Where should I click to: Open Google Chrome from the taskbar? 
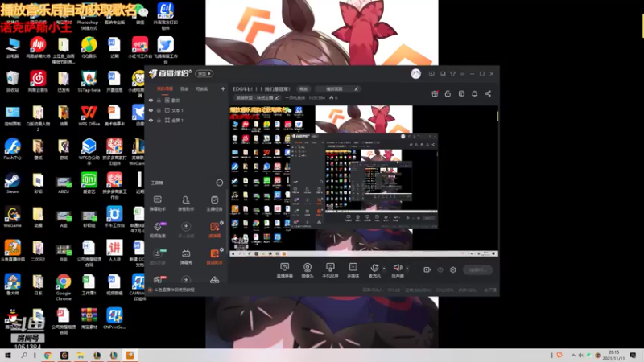47,355
